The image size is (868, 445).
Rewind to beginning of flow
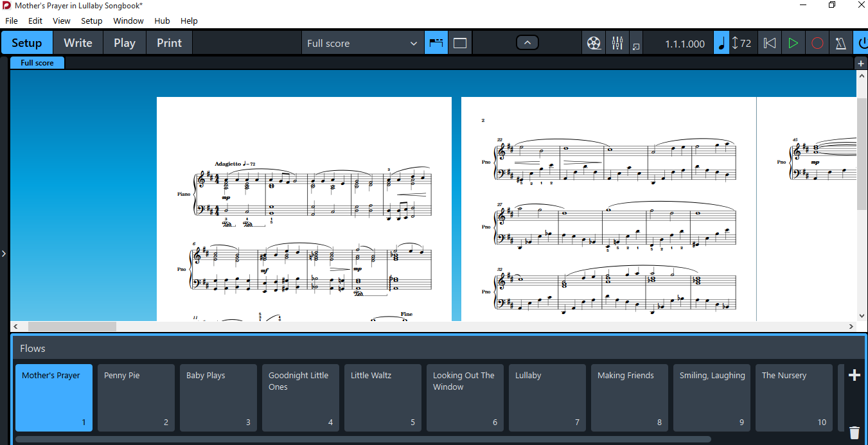click(769, 44)
